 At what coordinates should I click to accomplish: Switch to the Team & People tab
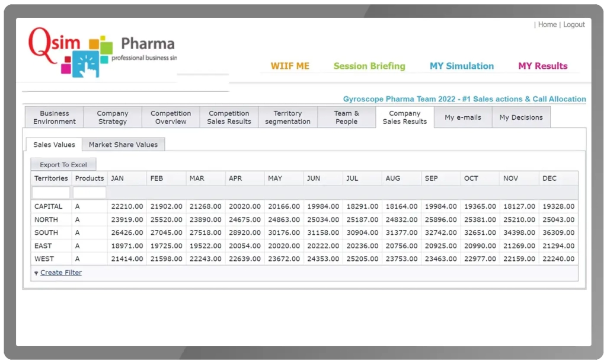346,117
